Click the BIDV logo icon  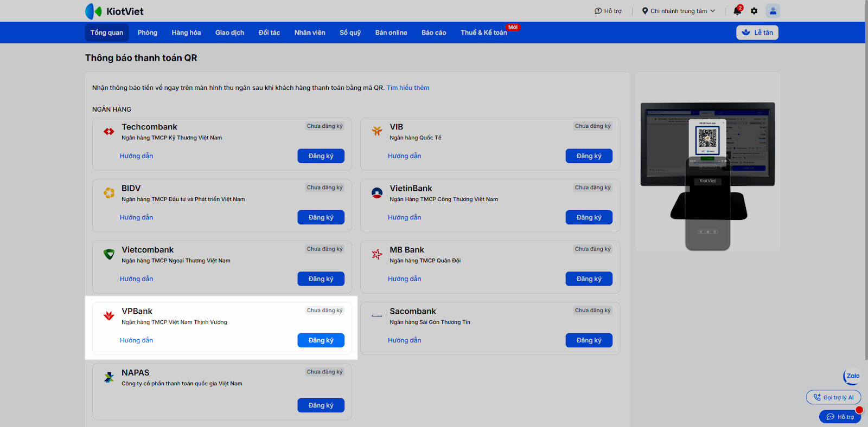pos(109,192)
